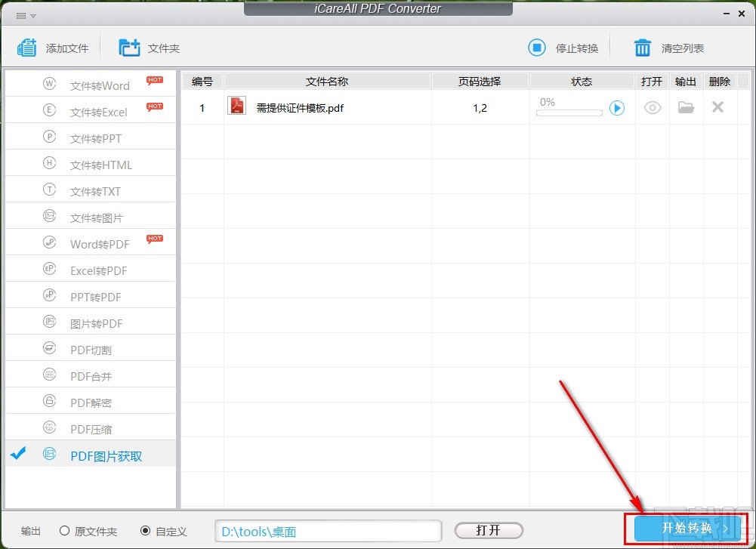
Task: Open the PDF切割 (split) function
Action: click(x=91, y=348)
